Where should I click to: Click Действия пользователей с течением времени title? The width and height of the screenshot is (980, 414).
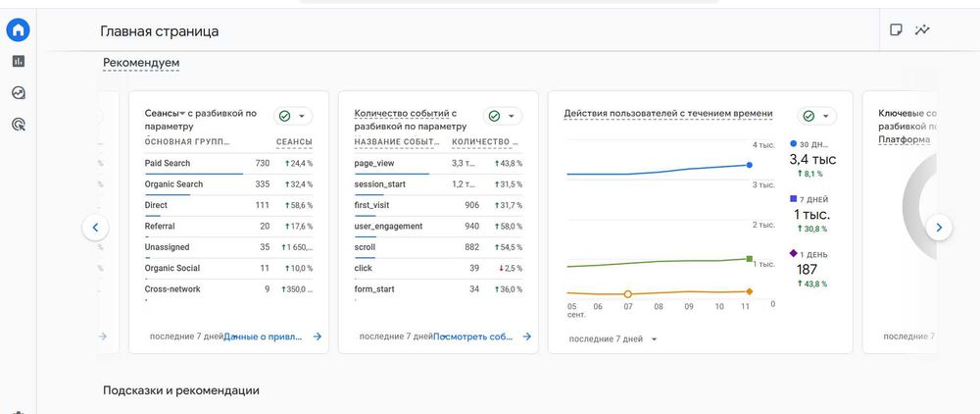(x=668, y=113)
